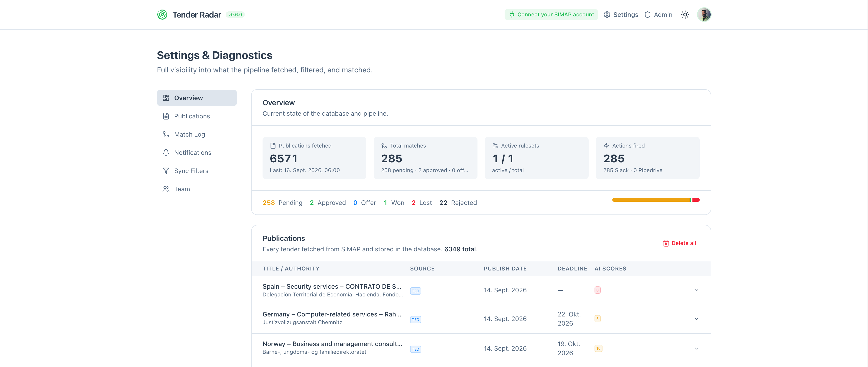Open the Publications sidebar tab
Screen dimensions: 868x367
(x=197, y=116)
